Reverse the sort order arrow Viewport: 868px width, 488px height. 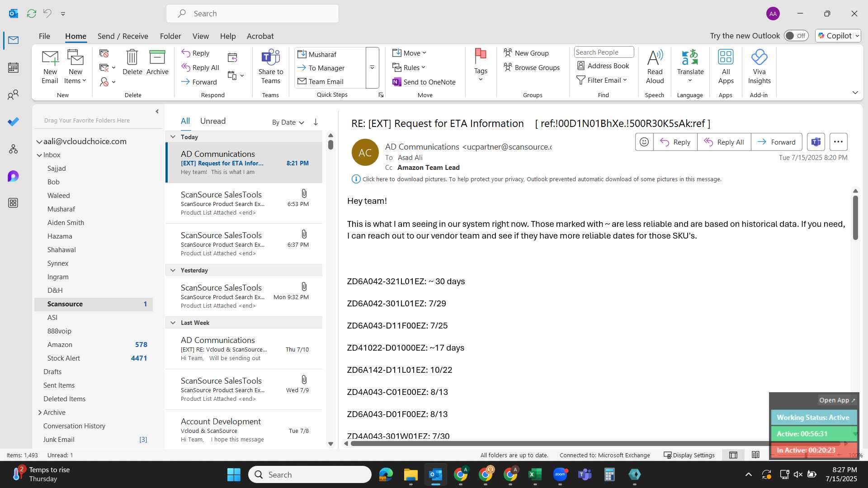[x=316, y=122]
